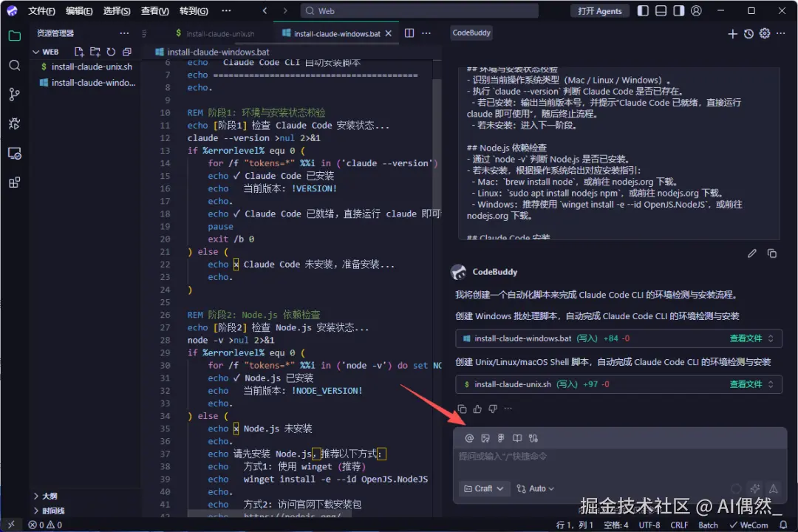
Task: Open the Craft mode dropdown
Action: point(484,488)
